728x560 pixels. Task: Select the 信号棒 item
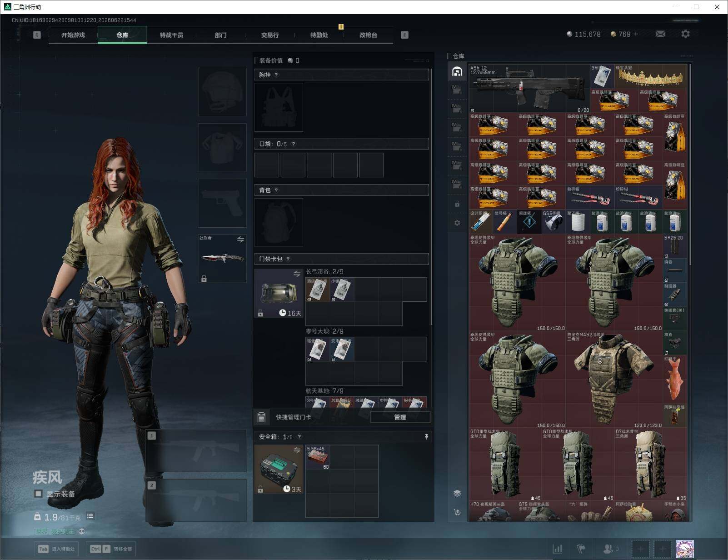click(505, 222)
